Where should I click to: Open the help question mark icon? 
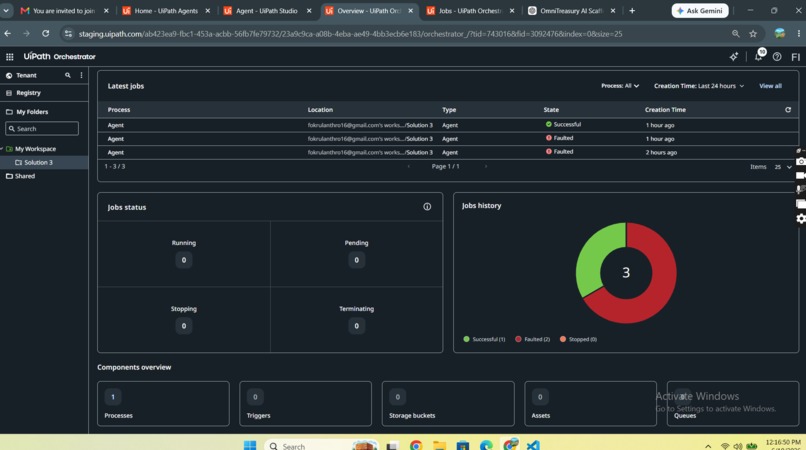tap(777, 57)
